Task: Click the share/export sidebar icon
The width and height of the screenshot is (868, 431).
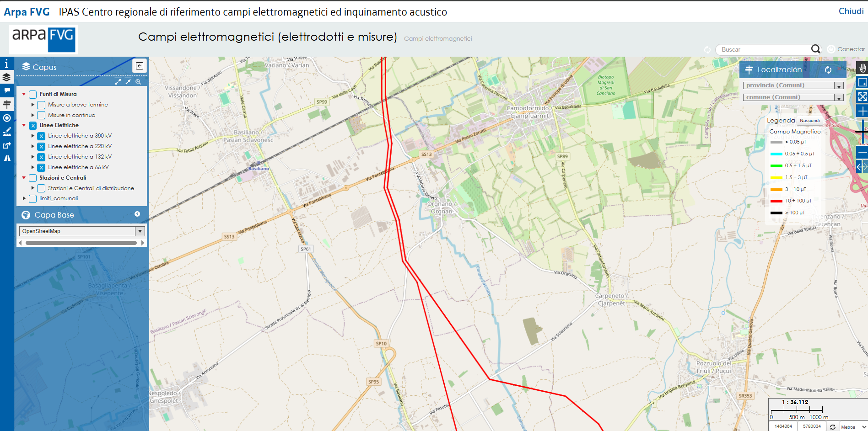Action: coord(6,145)
